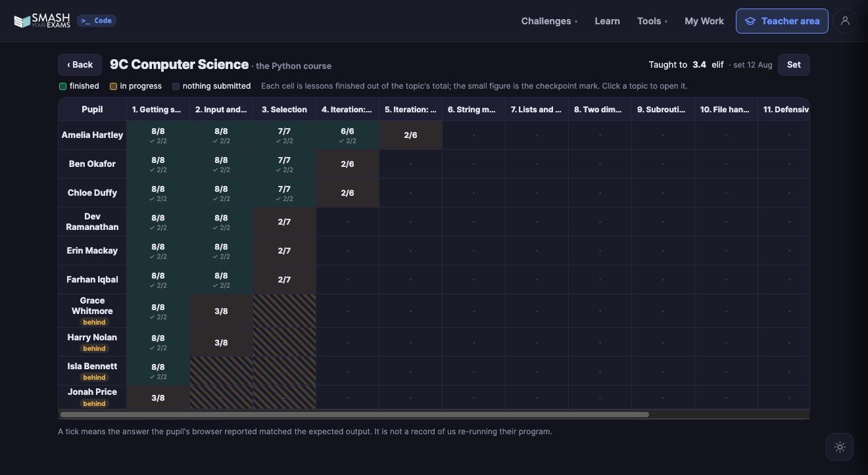Expand the Challenges menu
This screenshot has height=475, width=868.
pyautogui.click(x=549, y=21)
